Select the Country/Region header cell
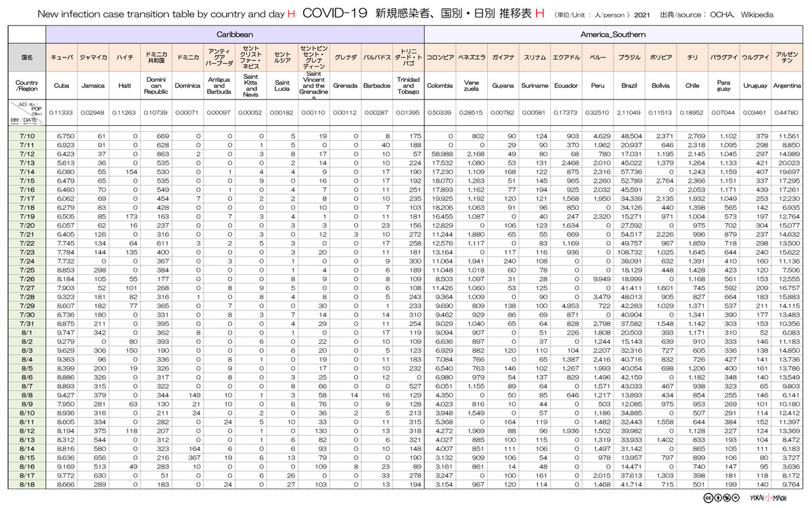The width and height of the screenshot is (812, 508). tap(27, 87)
